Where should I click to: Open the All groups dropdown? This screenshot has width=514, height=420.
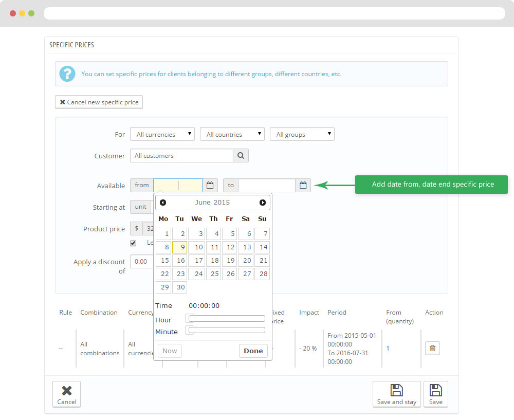click(302, 134)
